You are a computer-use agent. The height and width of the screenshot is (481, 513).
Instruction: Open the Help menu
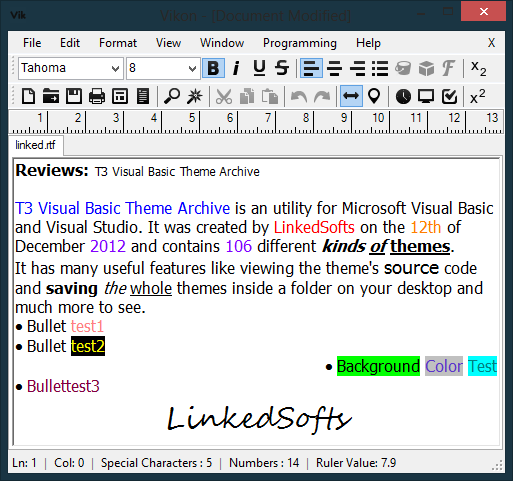tap(368, 43)
